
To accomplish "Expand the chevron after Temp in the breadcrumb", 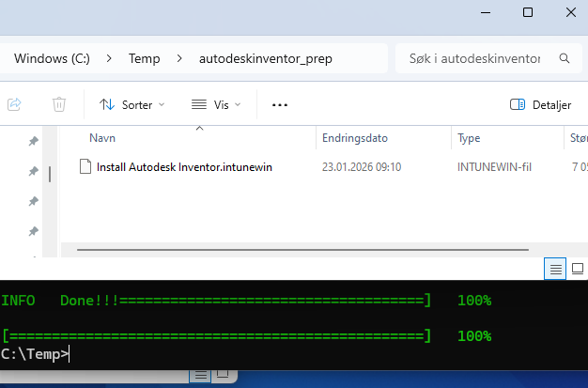I will coord(179,58).
